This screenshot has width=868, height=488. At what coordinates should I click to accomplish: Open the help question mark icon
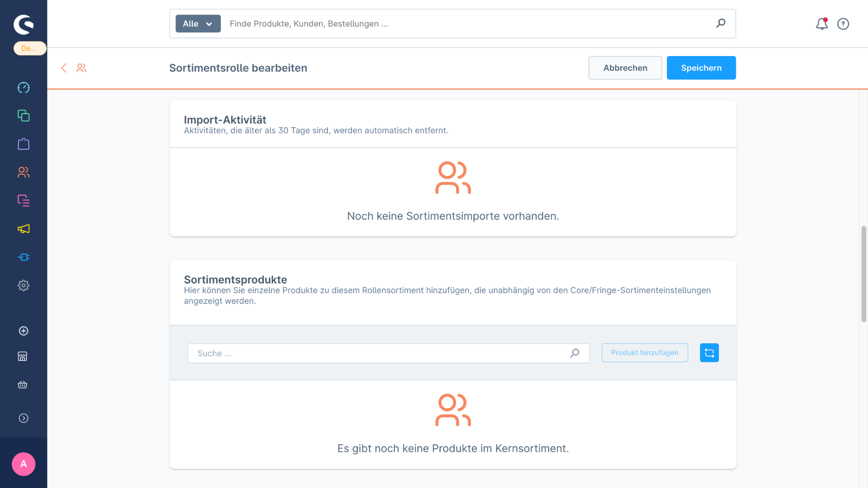tap(843, 24)
